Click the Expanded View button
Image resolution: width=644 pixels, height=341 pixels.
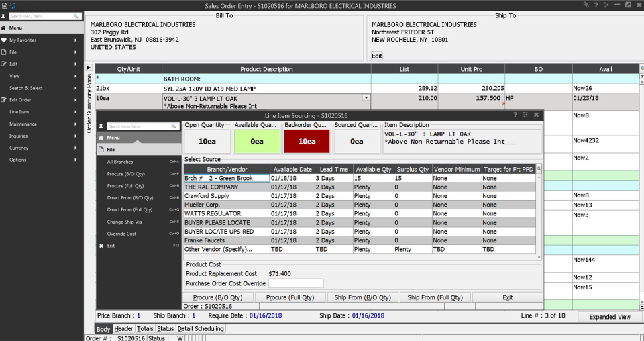pyautogui.click(x=610, y=317)
